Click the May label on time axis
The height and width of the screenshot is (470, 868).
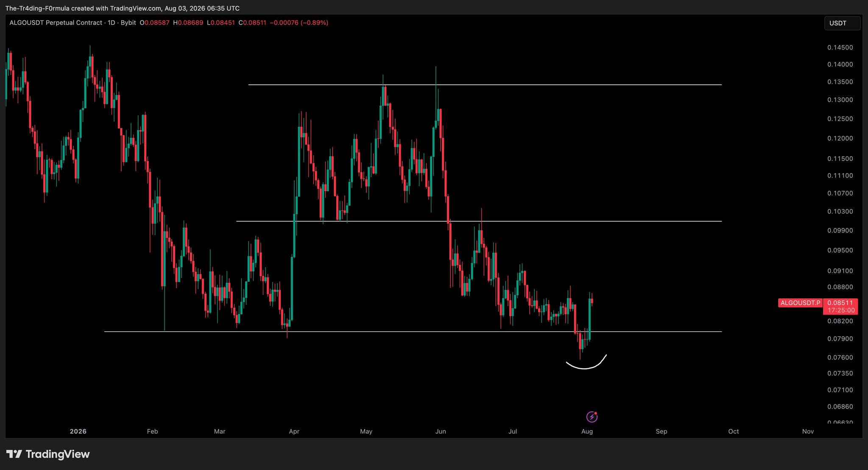[366, 431]
